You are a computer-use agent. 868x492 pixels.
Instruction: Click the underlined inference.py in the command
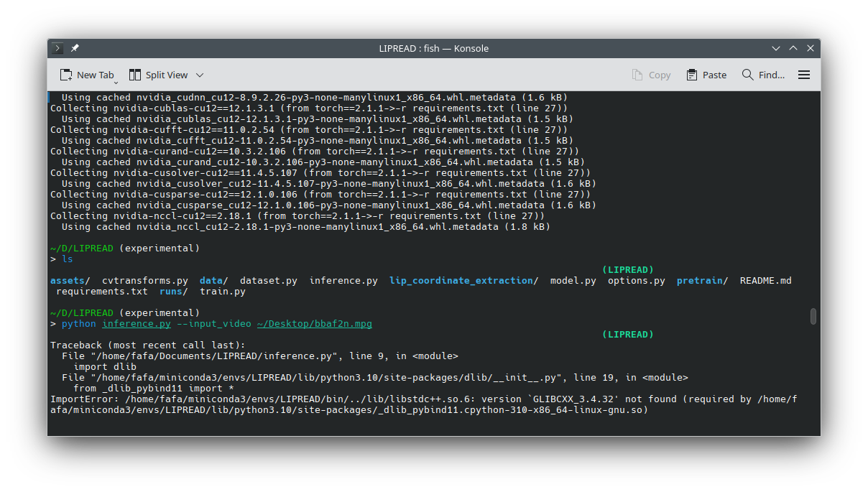tap(137, 324)
